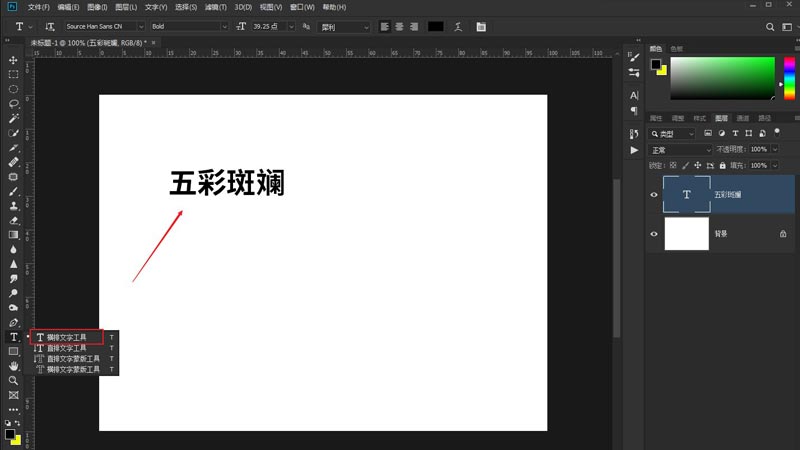Toggle smart object layer filter
Image resolution: width=800 pixels, height=450 pixels.
(x=762, y=134)
